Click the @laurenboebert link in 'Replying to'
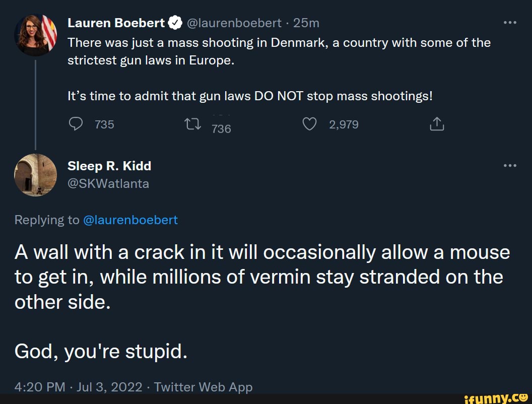The image size is (532, 404). click(x=130, y=220)
